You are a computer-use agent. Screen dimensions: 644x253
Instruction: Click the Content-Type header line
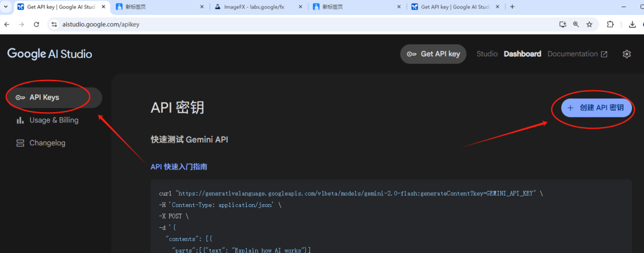220,205
